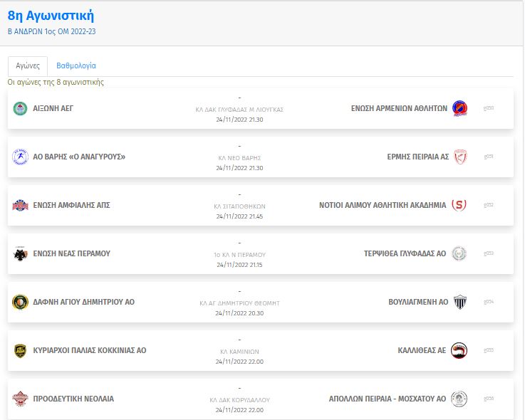Click the ΕΝΩΣΗ ΑΜΦΙΑΛΗΣ ΑΠΣ logo
Viewport: 525px width, 420px height.
tap(20, 205)
